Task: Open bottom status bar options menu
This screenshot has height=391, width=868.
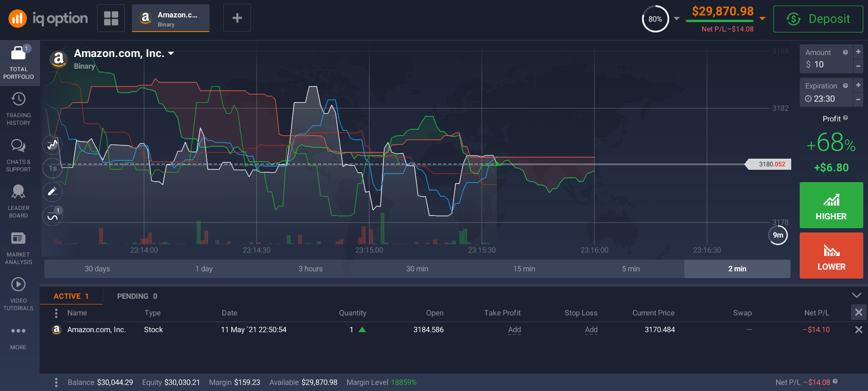Action: click(56, 383)
